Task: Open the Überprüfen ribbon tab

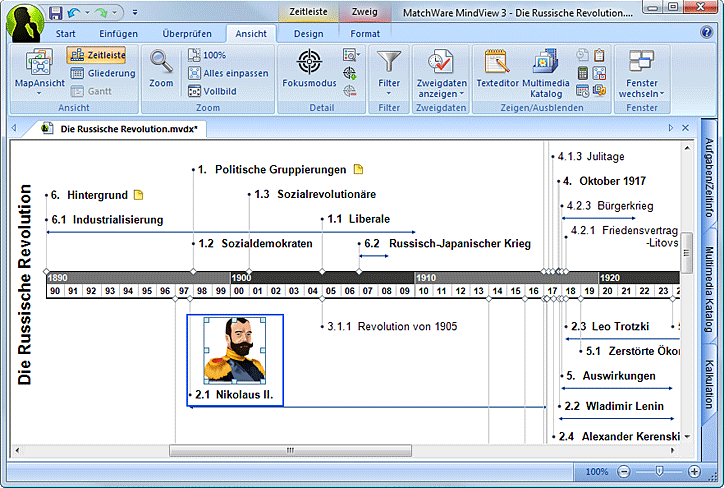Action: tap(187, 34)
